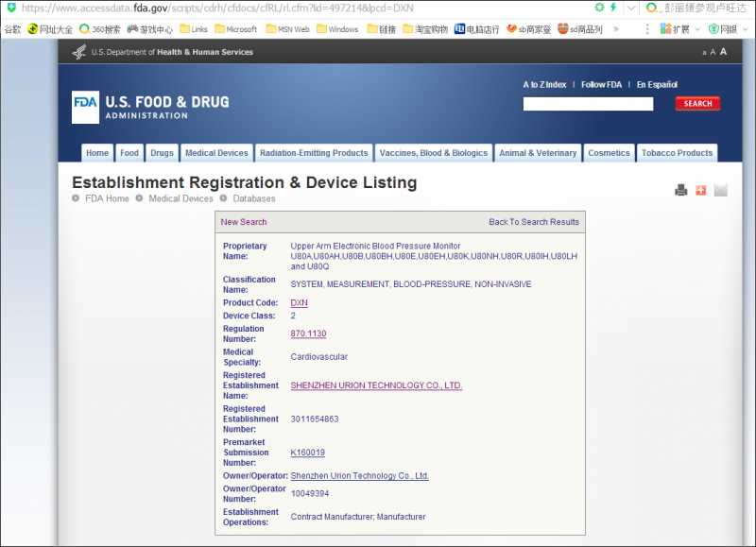Open the 链接 bookmark folder
The image size is (756, 547).
(382, 29)
